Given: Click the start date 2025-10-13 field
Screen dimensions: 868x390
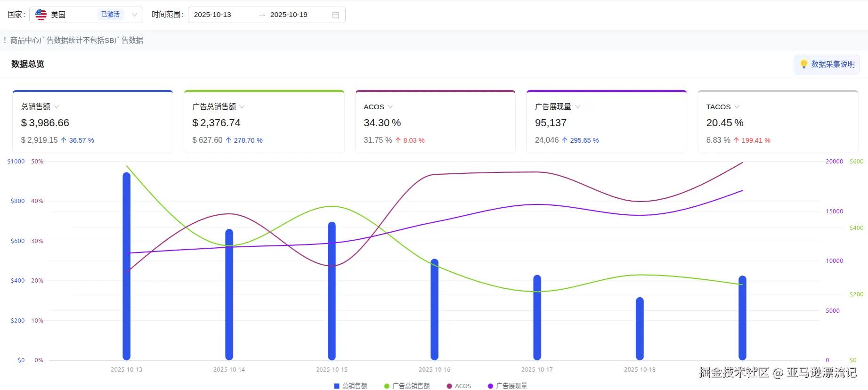Looking at the screenshot, I should tap(212, 15).
